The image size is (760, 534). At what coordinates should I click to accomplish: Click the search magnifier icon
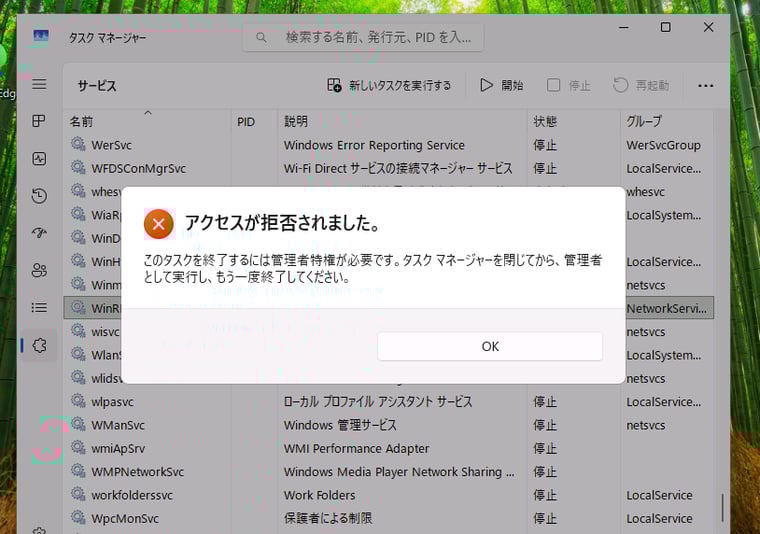tap(261, 37)
